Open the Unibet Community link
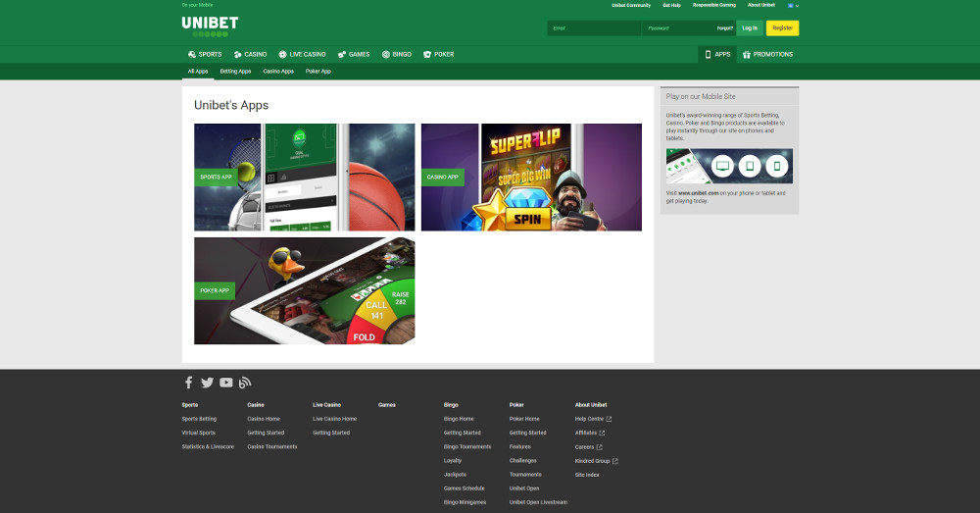This screenshot has height=513, width=980. (631, 5)
